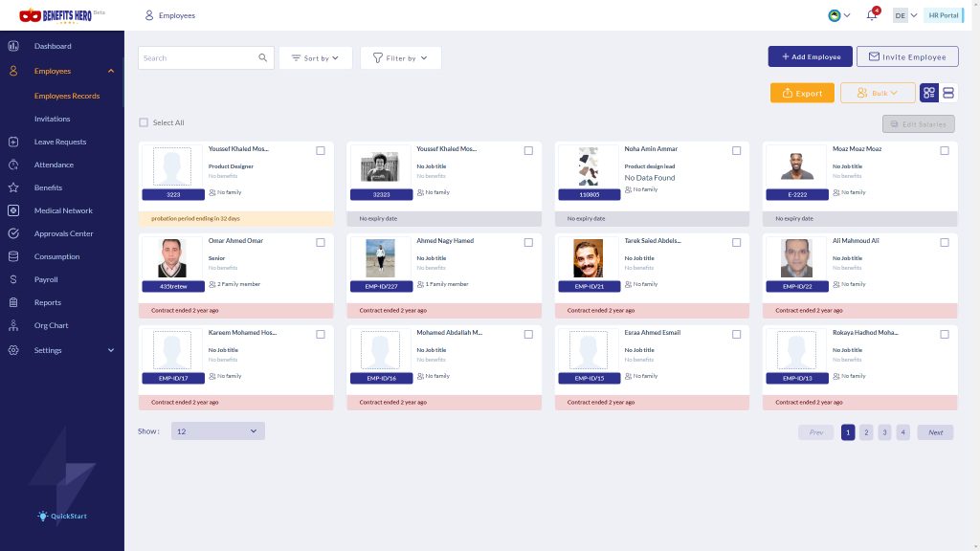Image resolution: width=980 pixels, height=551 pixels.
Task: Click the Approvals Center check icon
Action: click(x=13, y=233)
